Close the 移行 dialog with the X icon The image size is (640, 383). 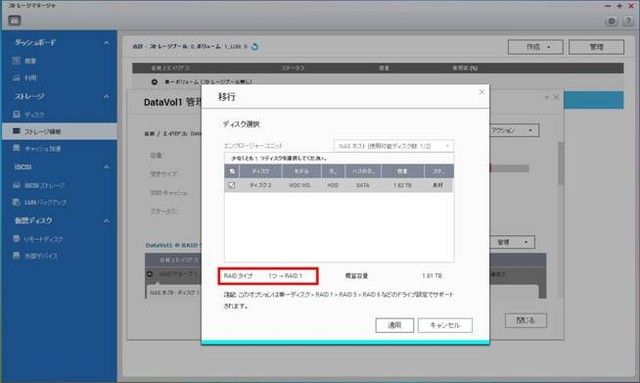(x=482, y=92)
